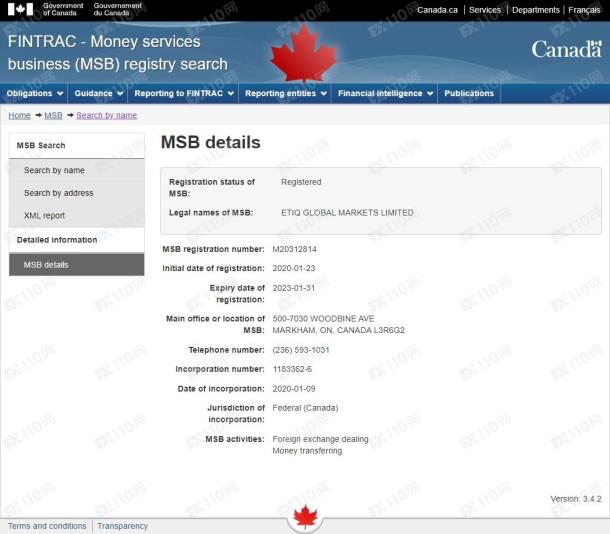The height and width of the screenshot is (534, 610).
Task: Open the Publications menu item
Action: [469, 94]
